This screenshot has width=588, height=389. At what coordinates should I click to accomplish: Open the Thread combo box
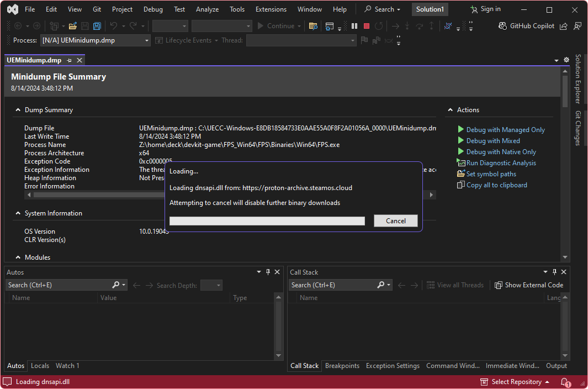tap(301, 40)
